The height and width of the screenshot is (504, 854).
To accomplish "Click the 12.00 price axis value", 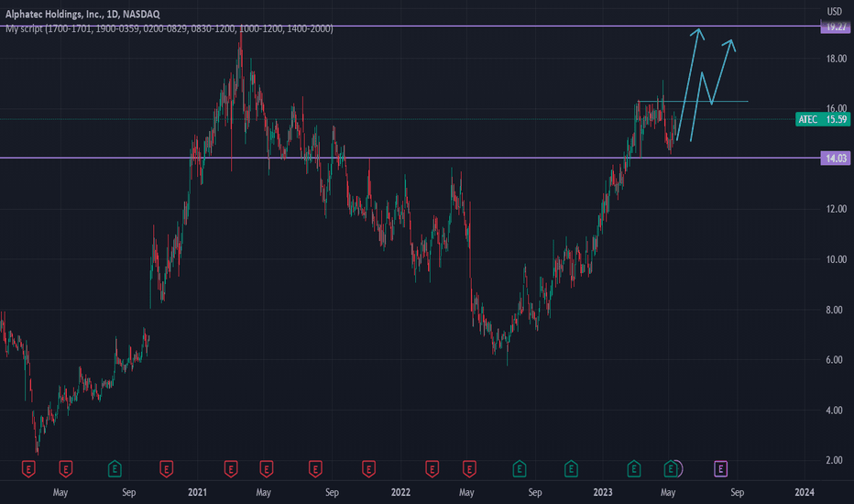I will [x=836, y=209].
